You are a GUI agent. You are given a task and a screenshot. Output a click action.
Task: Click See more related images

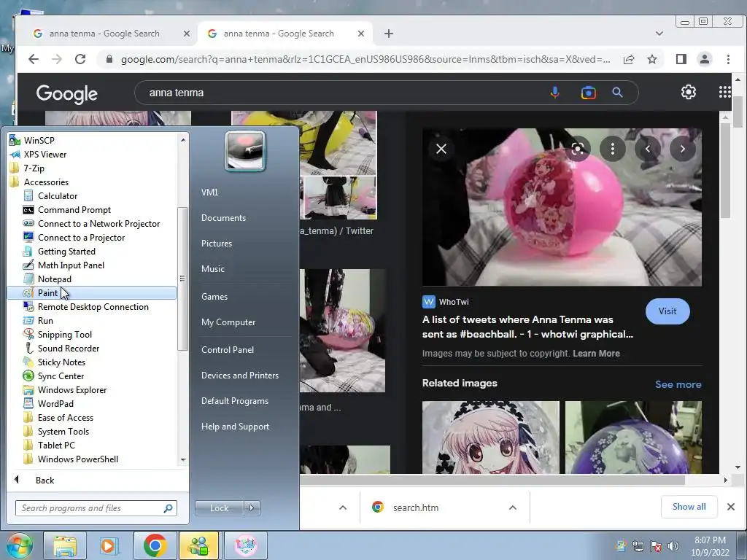click(678, 384)
